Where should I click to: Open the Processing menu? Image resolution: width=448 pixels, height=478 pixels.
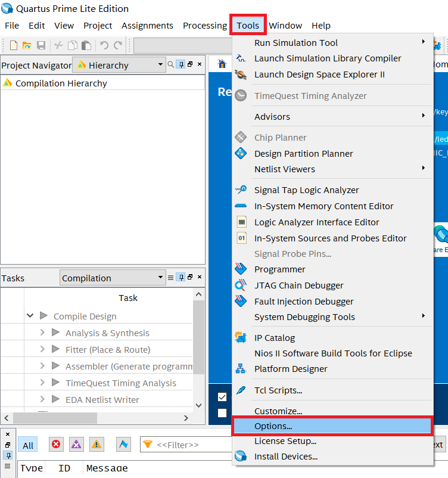pos(205,26)
